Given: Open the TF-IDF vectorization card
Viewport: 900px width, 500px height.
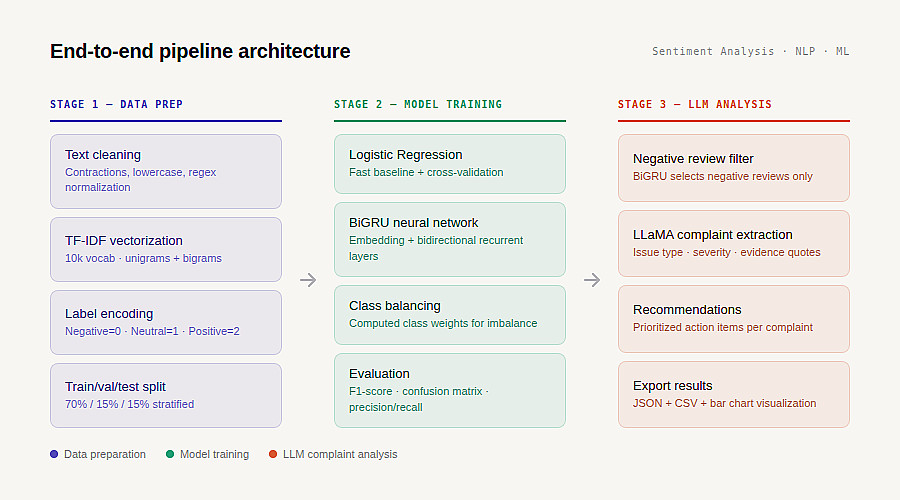Looking at the screenshot, I should coord(166,249).
